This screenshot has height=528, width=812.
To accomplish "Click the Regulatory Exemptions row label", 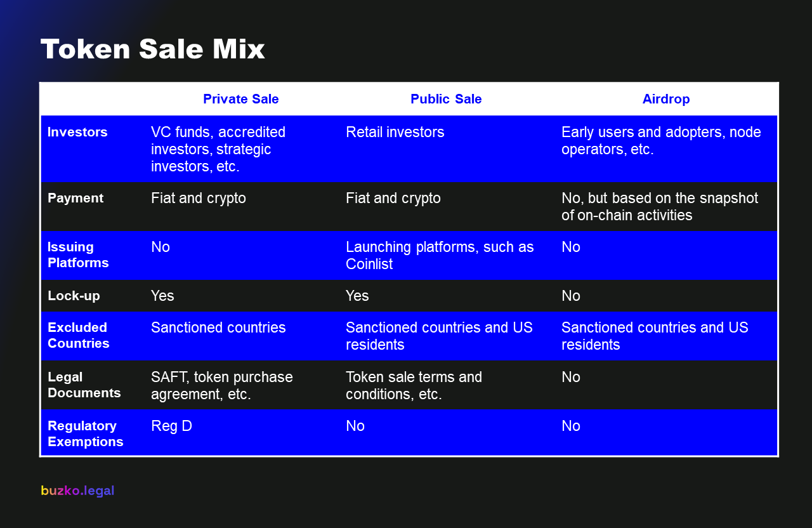I will click(x=85, y=433).
